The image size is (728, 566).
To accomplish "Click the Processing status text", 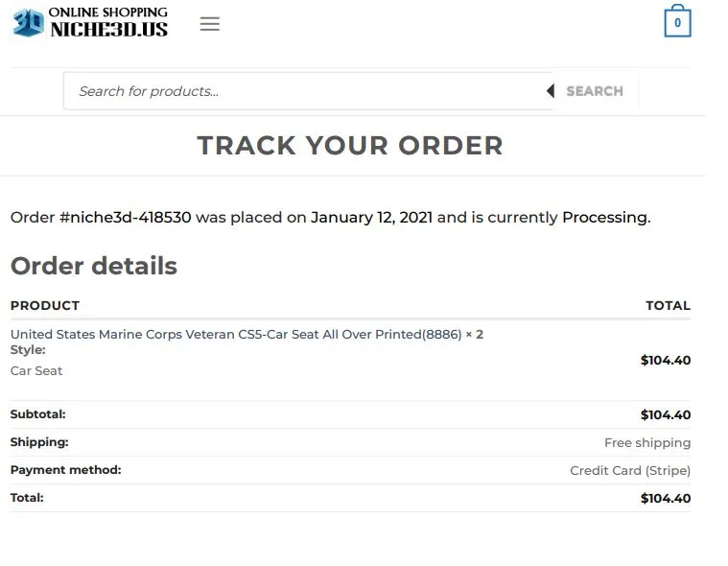I will (606, 218).
